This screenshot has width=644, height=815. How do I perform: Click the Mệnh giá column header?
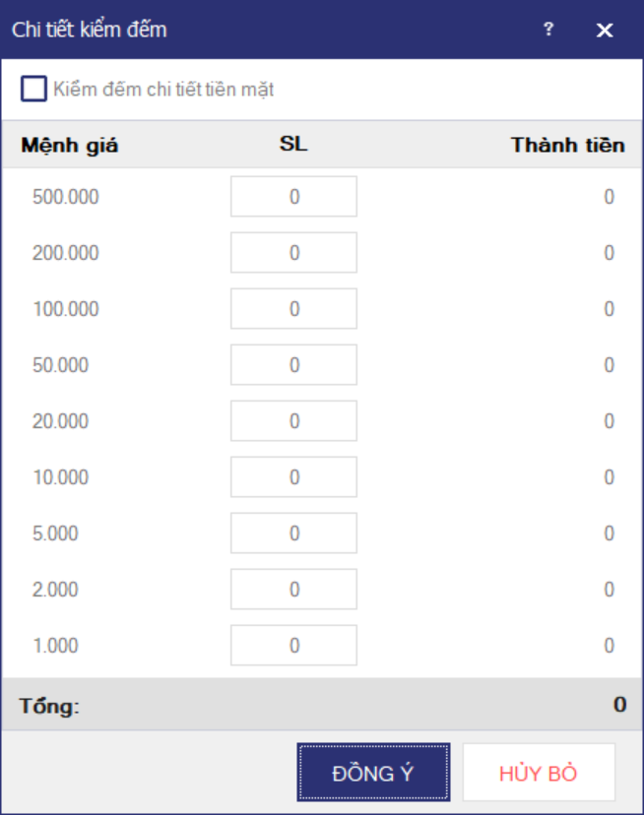click(x=69, y=146)
